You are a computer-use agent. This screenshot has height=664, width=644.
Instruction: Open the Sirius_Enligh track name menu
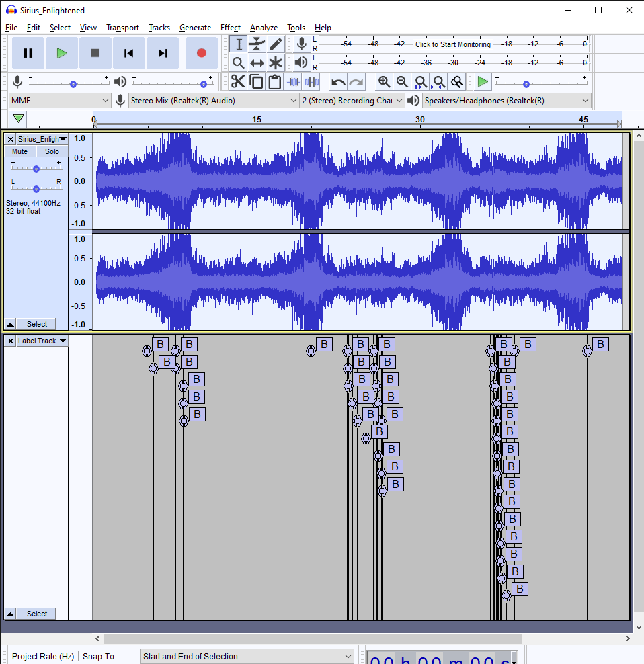(x=42, y=139)
